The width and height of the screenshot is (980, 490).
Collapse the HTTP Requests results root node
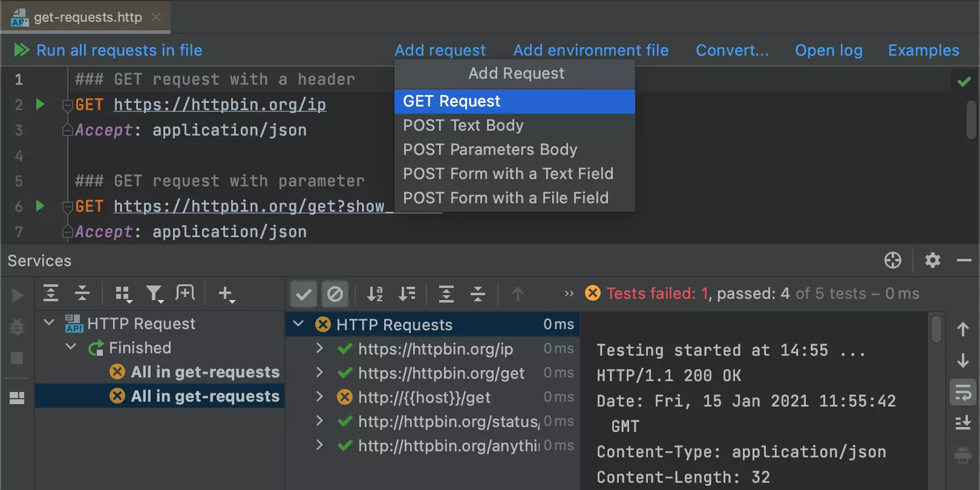[298, 324]
